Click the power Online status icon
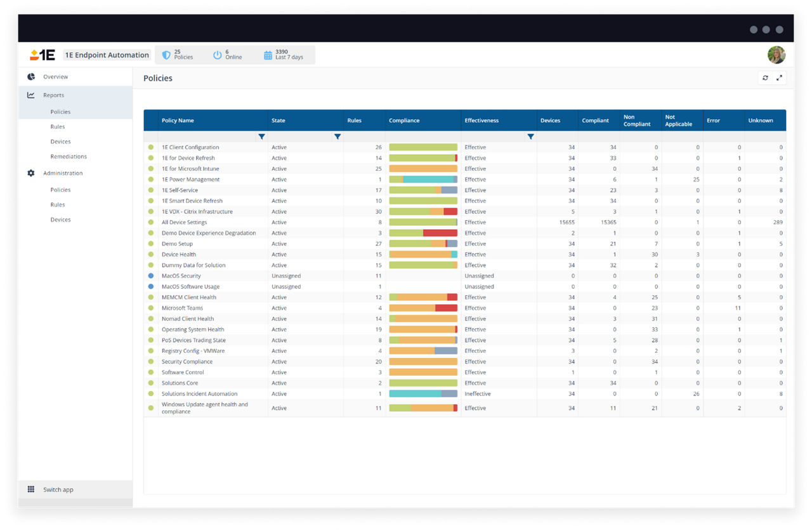The width and height of the screenshot is (812, 530). tap(218, 55)
